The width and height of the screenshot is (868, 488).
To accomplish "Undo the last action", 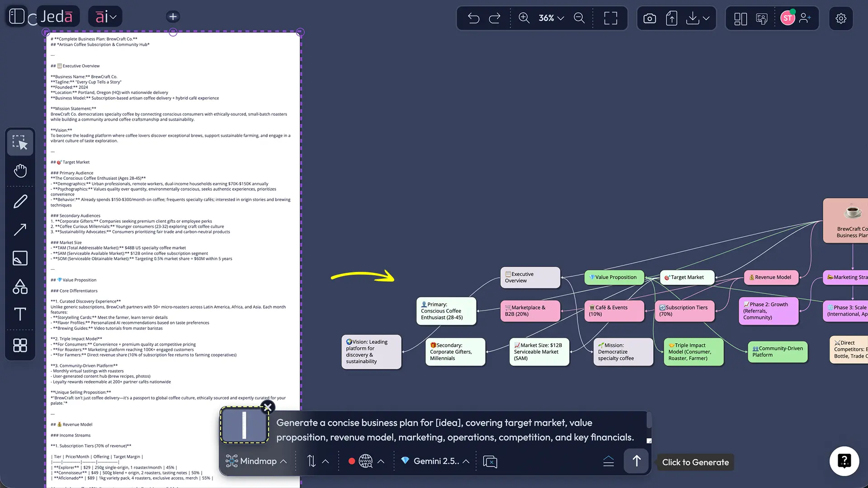I will [x=473, y=18].
